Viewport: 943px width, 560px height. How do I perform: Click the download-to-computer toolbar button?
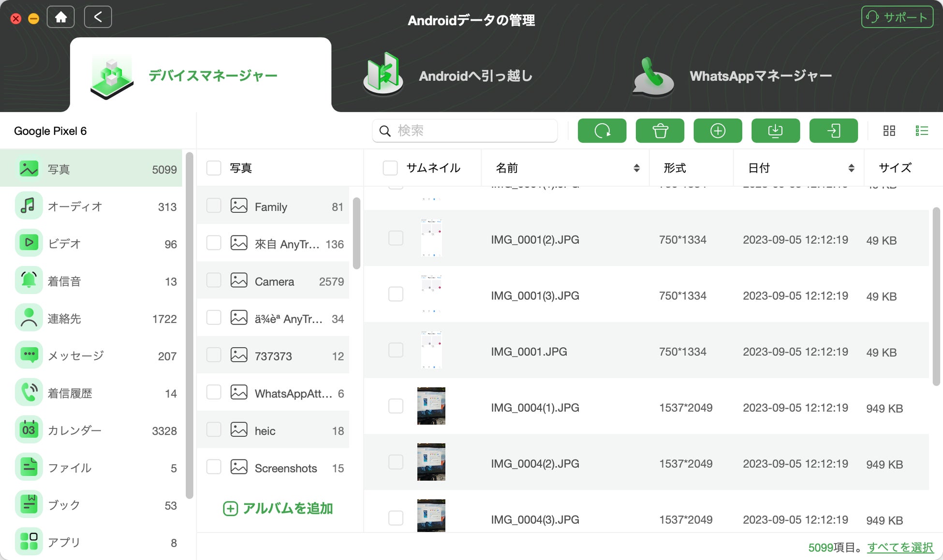coord(775,131)
